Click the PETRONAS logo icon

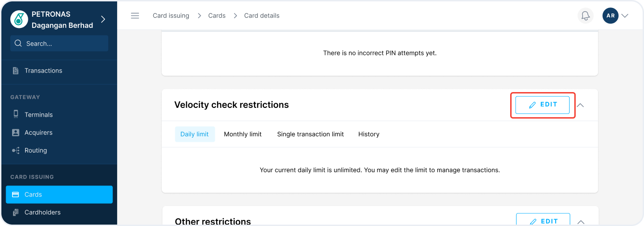(19, 20)
